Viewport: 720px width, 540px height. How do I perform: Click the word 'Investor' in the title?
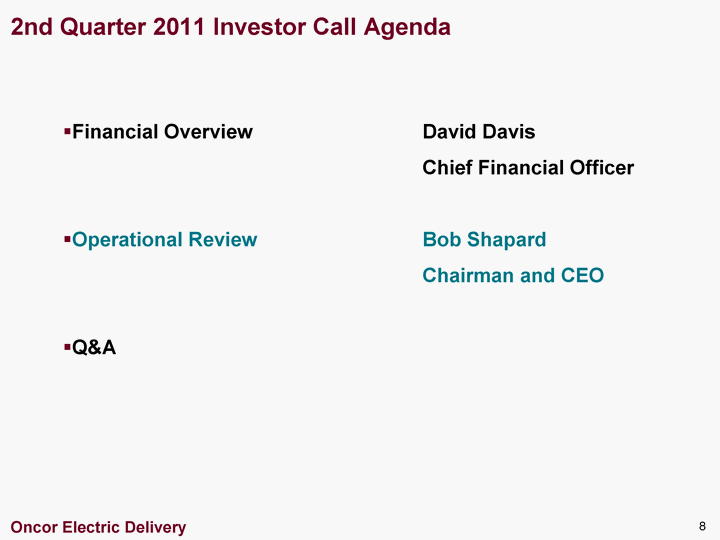tap(259, 27)
